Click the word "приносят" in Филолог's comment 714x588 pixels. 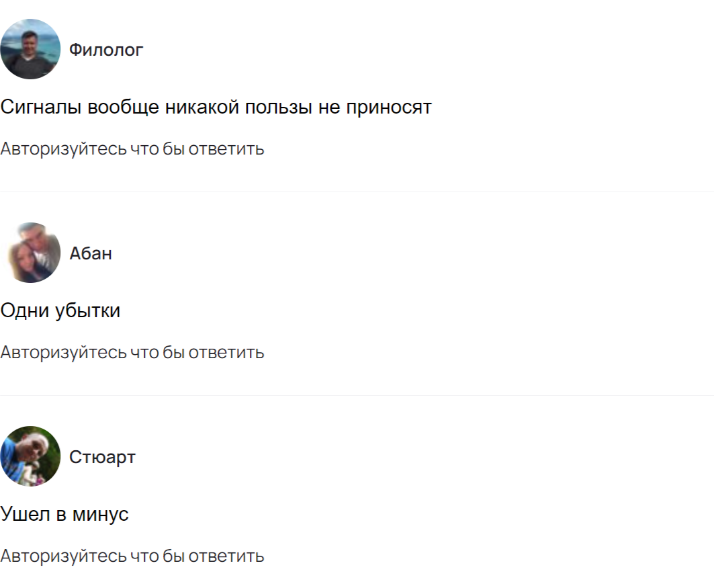(388, 108)
